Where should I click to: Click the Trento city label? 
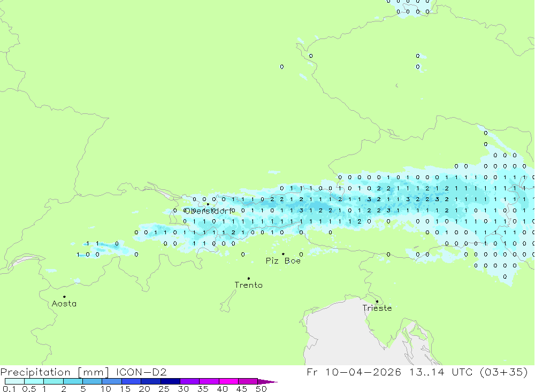point(248,285)
